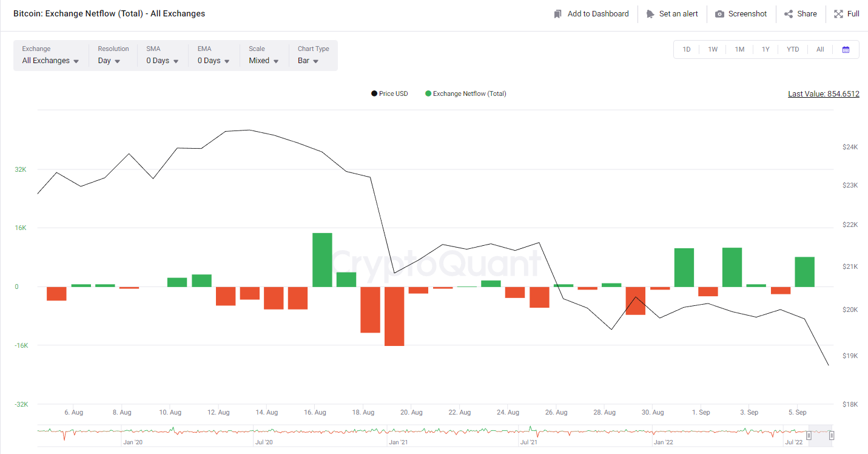Toggle the Exchange Netflow (Total) legend series
The height and width of the screenshot is (454, 868).
(x=466, y=93)
